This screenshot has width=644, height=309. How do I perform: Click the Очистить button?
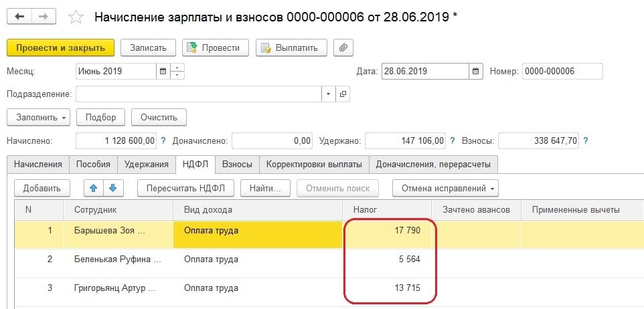[x=159, y=117]
